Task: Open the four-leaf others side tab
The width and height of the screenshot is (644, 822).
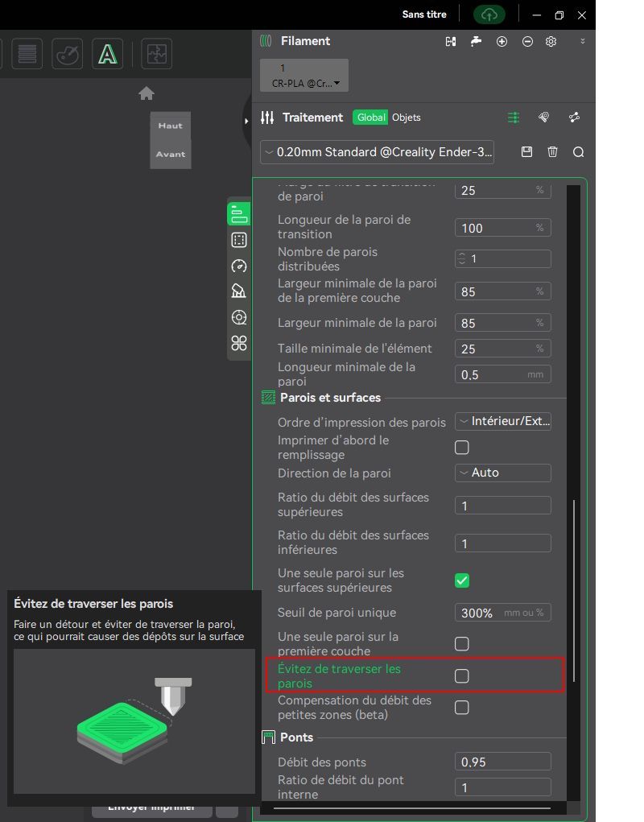Action: 239,344
